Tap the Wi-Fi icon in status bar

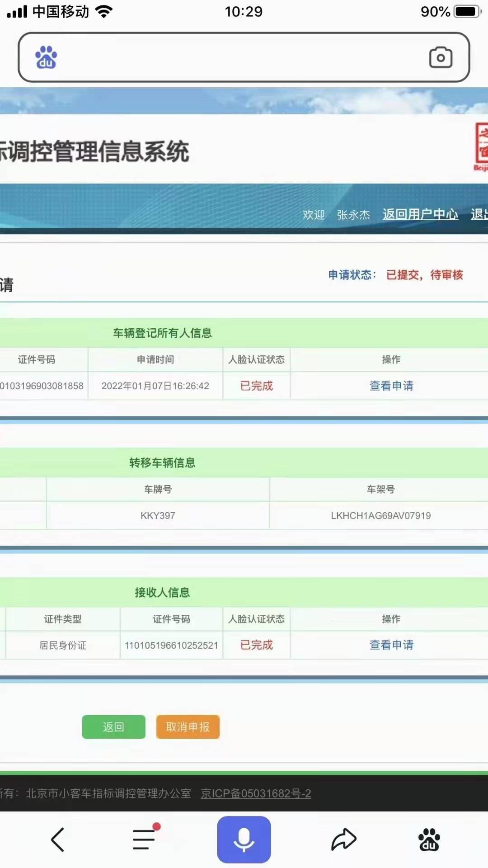pyautogui.click(x=104, y=11)
